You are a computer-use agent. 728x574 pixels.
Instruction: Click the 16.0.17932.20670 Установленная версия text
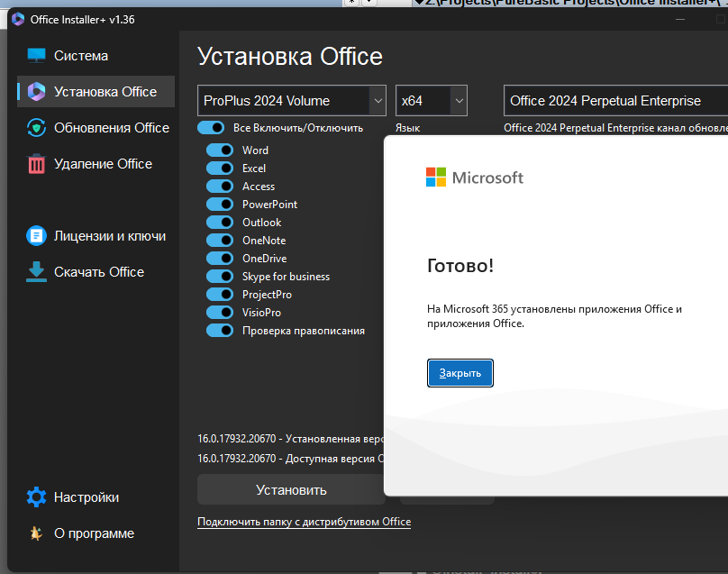coord(291,439)
